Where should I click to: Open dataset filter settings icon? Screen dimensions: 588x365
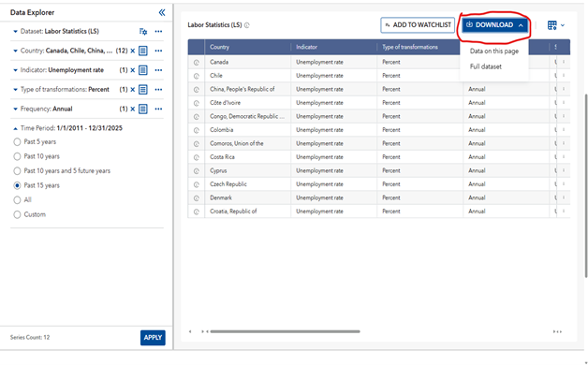click(143, 32)
